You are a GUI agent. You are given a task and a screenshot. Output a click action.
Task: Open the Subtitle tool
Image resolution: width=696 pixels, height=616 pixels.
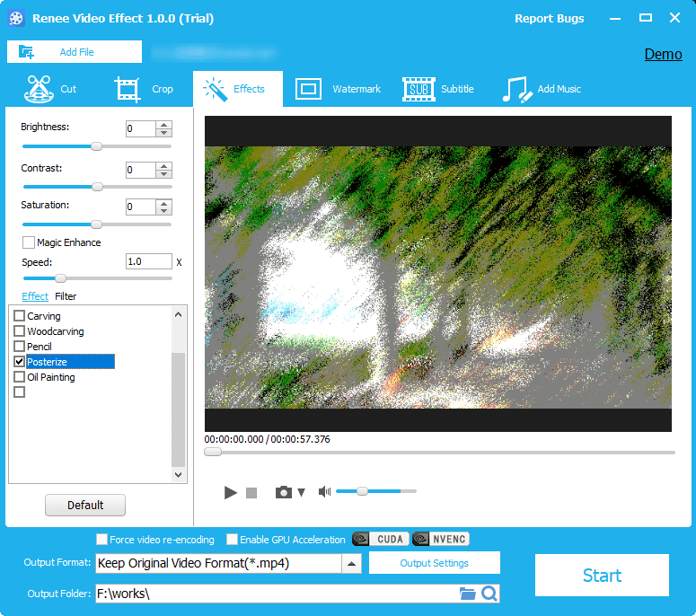[418, 89]
